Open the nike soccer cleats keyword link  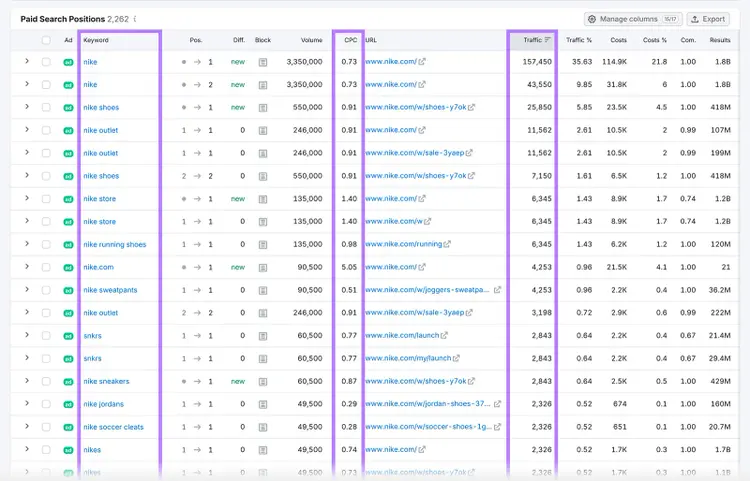[113, 427]
